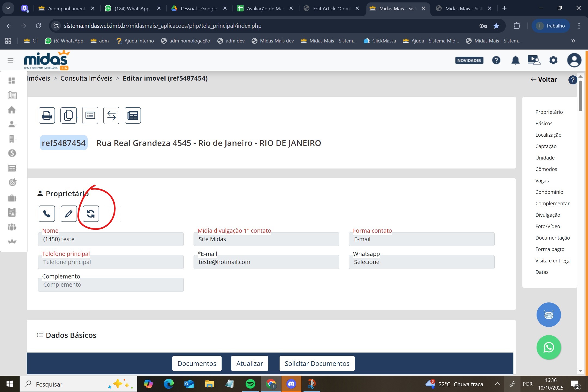Screen dimensions: 588x392
Task: Click the duplicate property copy icon
Action: click(x=68, y=116)
